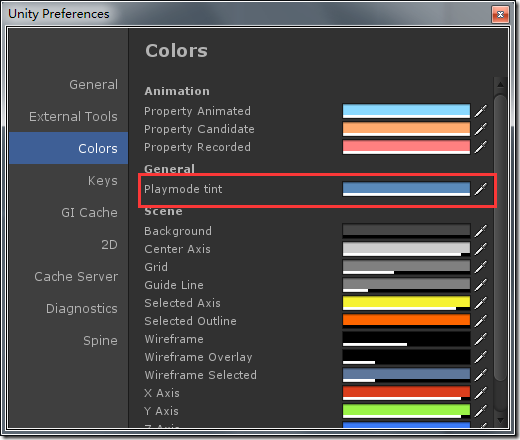Change the Center Axis color swatch
The height and width of the screenshot is (440, 520).
tap(406, 249)
